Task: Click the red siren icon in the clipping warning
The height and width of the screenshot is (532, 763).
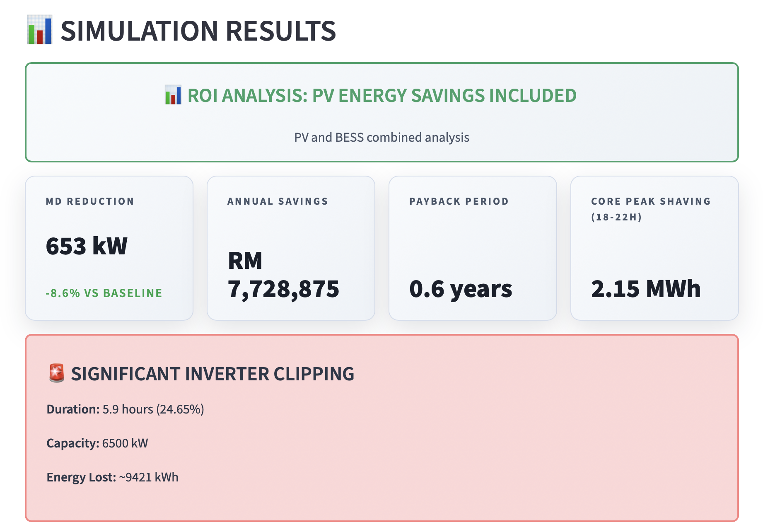Action: click(x=57, y=373)
